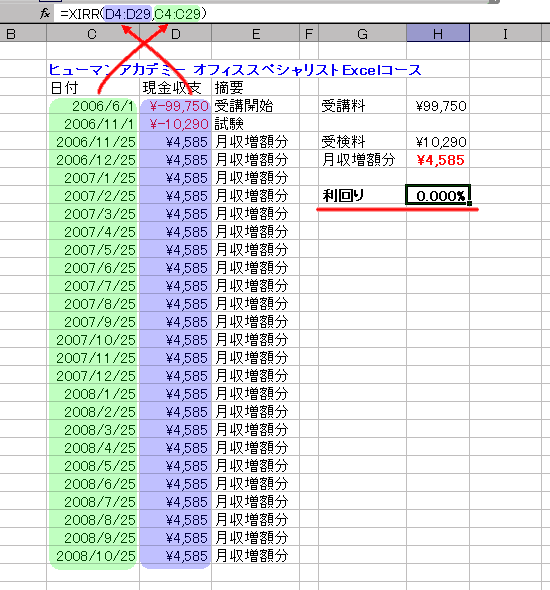Select the 0.000% result cell
This screenshot has height=590, width=550.
[x=438, y=195]
